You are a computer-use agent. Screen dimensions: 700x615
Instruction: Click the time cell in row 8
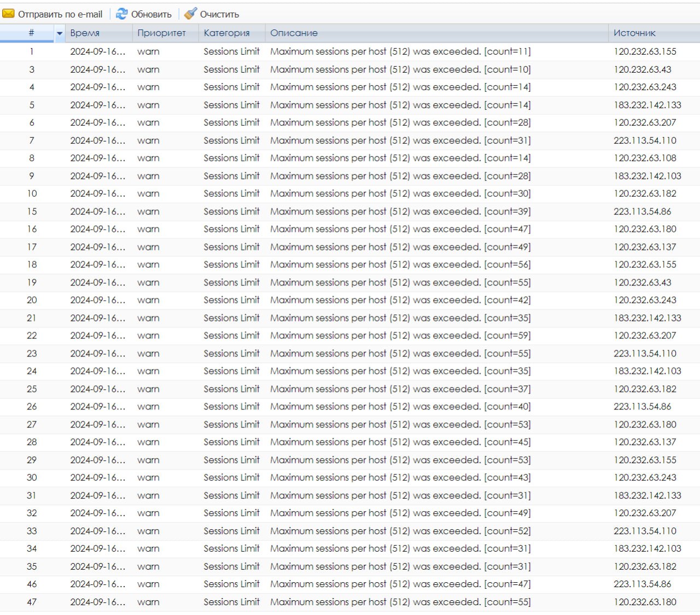click(97, 158)
